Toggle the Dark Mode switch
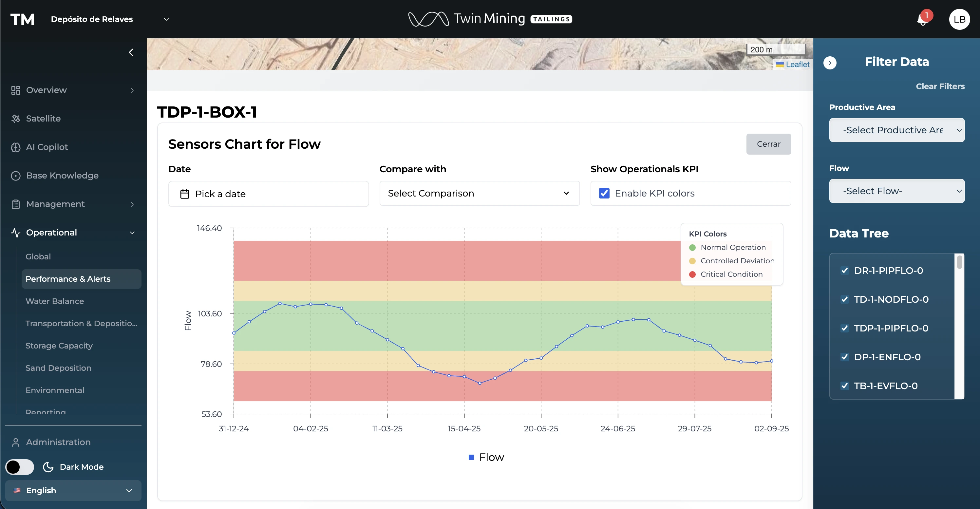Screen dimensions: 980x509 click(x=20, y=467)
